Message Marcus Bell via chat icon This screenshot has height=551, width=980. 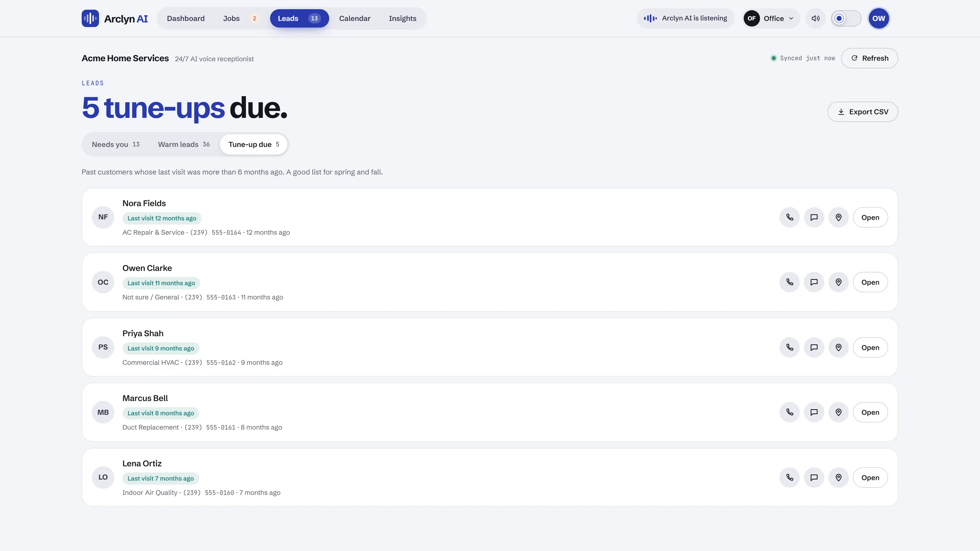[814, 412]
